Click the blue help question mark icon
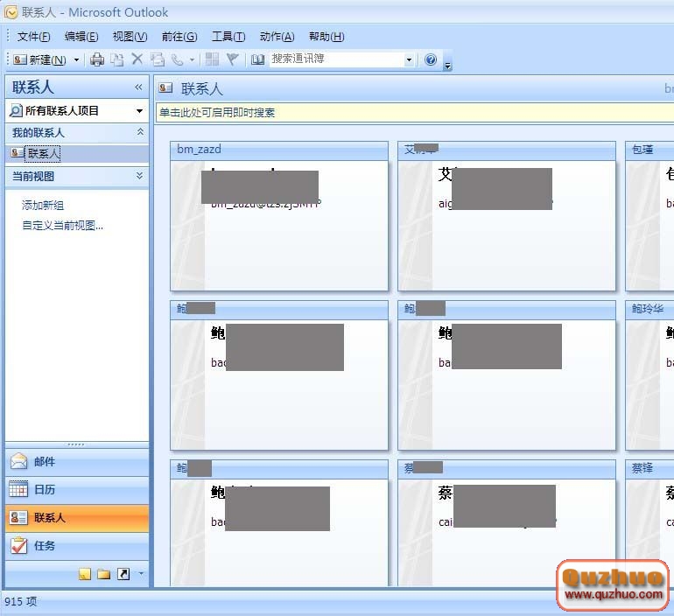The width and height of the screenshot is (674, 616). coord(431,59)
